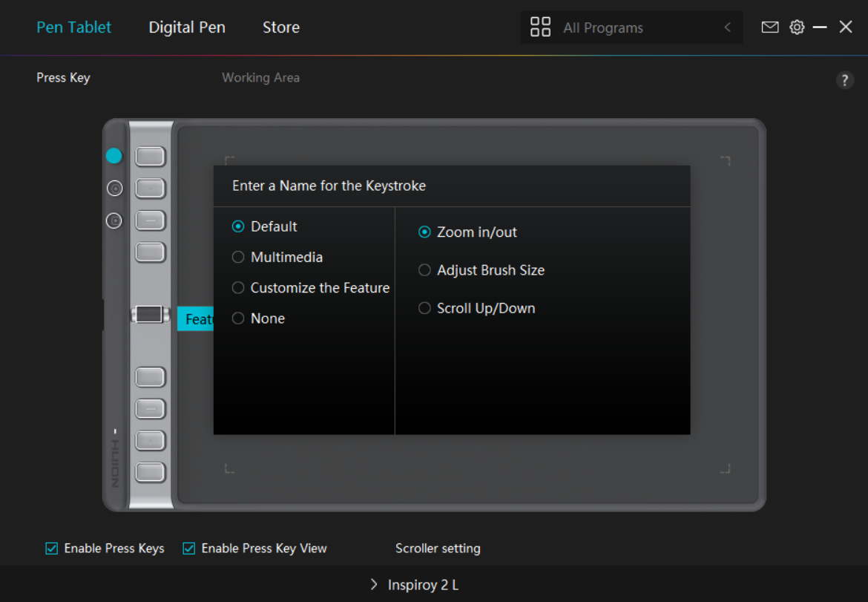
Task: Click the help question mark icon
Action: 845,80
